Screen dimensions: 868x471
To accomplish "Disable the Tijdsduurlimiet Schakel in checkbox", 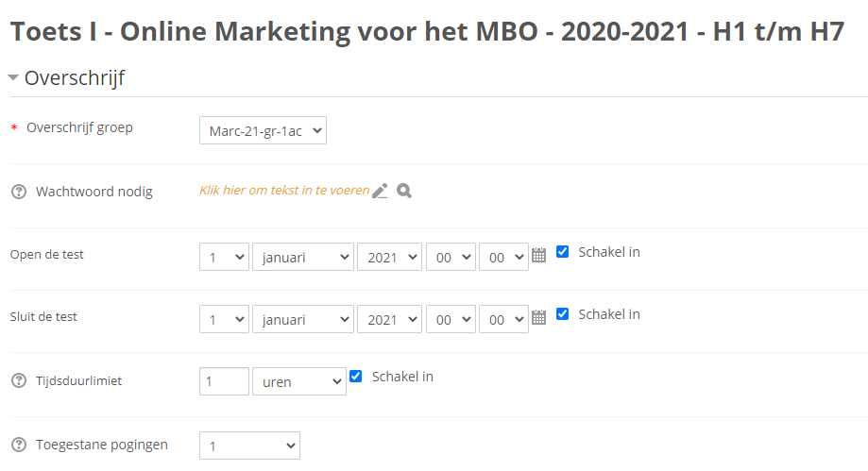I will click(x=356, y=377).
